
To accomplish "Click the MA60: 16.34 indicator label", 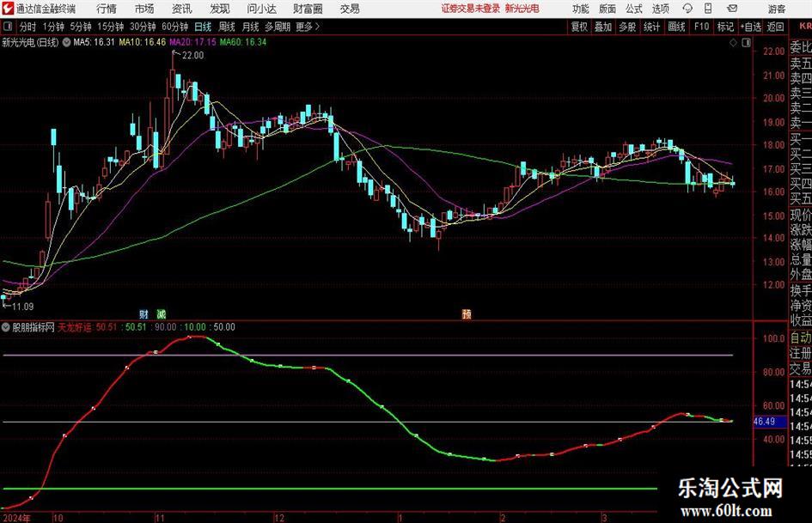I will [243, 42].
